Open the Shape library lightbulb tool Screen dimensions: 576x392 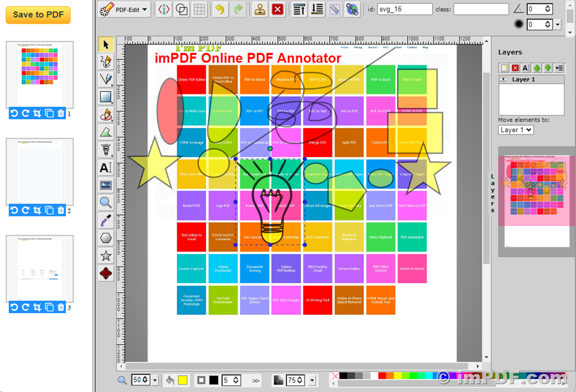(x=106, y=150)
